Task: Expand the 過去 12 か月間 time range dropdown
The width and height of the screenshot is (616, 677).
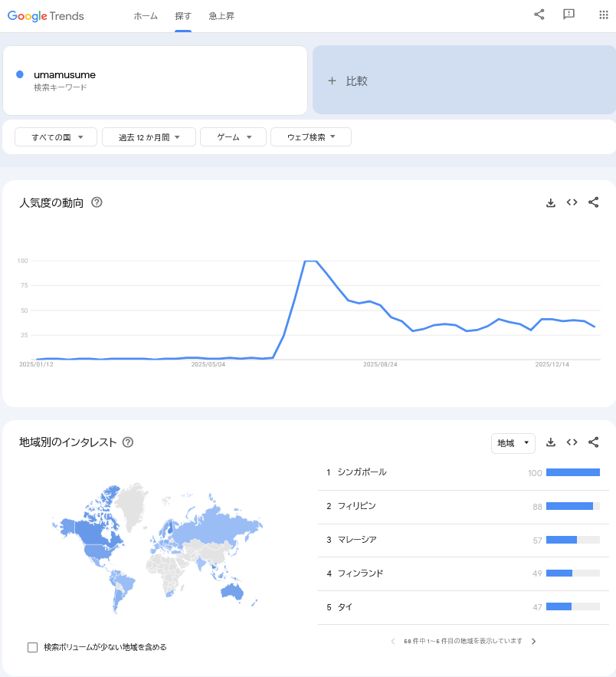Action: (x=149, y=137)
